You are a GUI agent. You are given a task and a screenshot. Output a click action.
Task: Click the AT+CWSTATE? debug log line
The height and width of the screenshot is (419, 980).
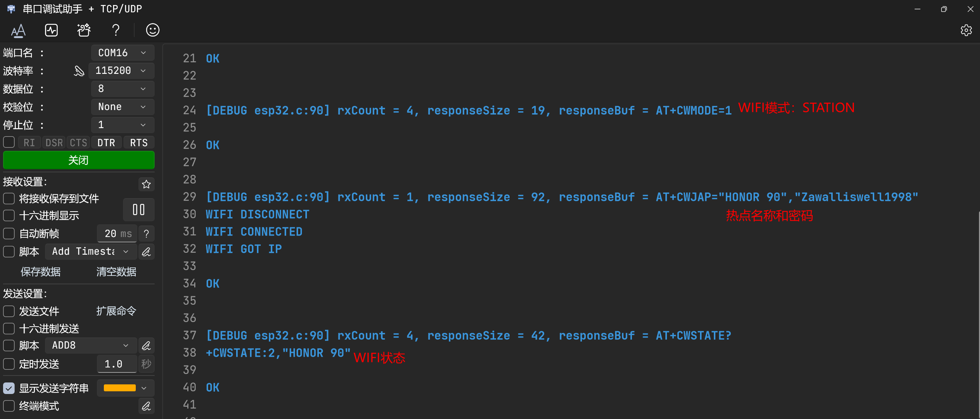pos(469,336)
